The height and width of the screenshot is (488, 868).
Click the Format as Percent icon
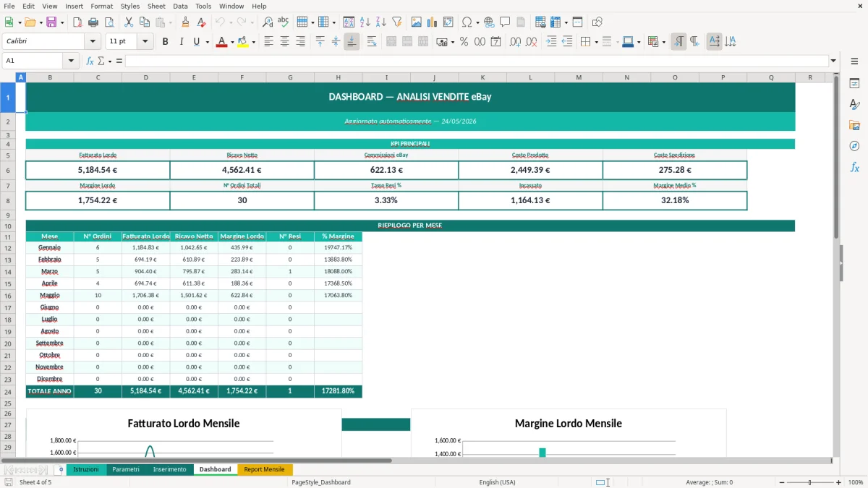(x=464, y=42)
